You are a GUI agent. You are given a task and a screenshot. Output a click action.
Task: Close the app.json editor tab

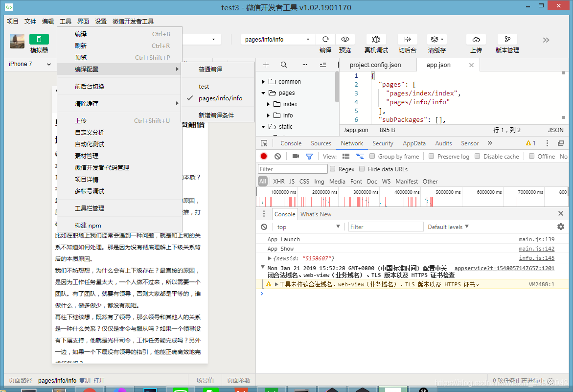point(471,65)
